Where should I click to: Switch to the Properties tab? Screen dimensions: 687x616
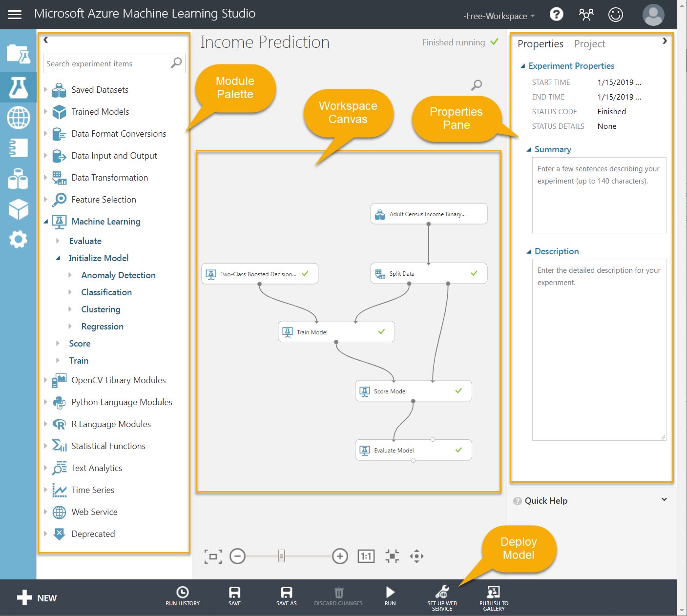(541, 44)
